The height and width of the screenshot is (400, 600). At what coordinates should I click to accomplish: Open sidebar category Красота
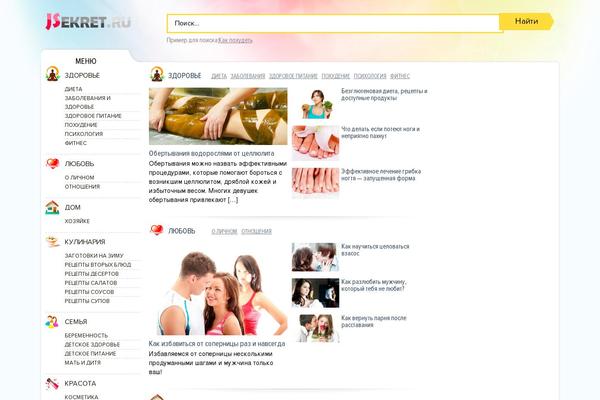click(x=80, y=384)
